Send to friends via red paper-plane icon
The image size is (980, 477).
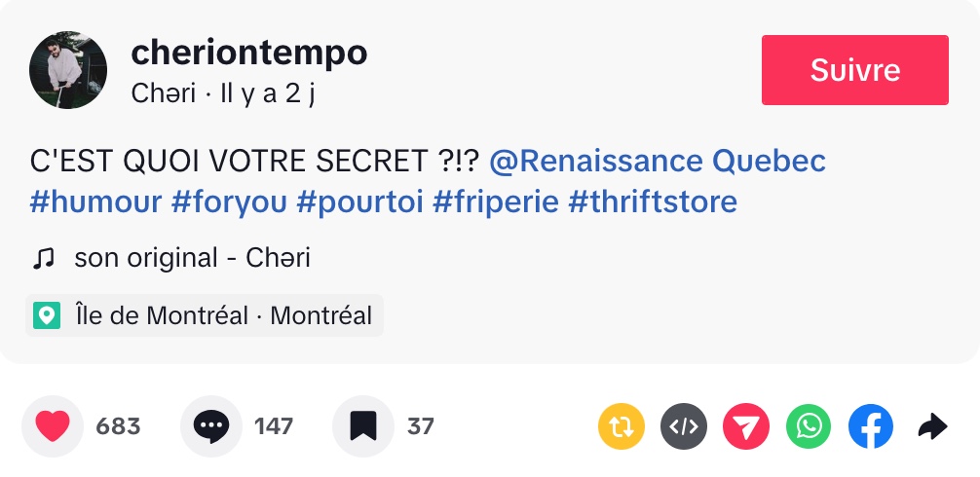pos(746,426)
